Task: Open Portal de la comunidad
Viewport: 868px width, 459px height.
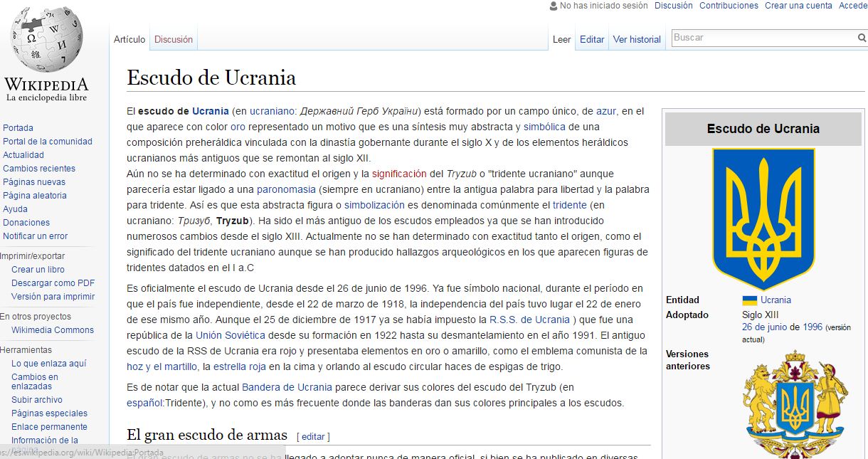Action: click(48, 142)
